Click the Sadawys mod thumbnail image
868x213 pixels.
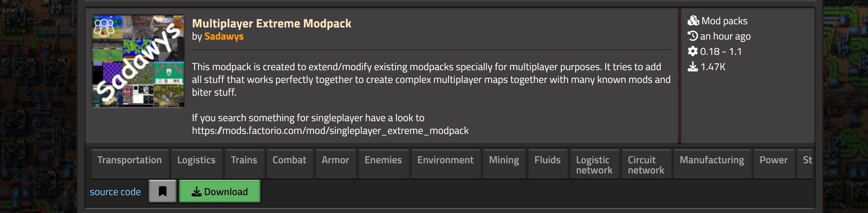[138, 61]
